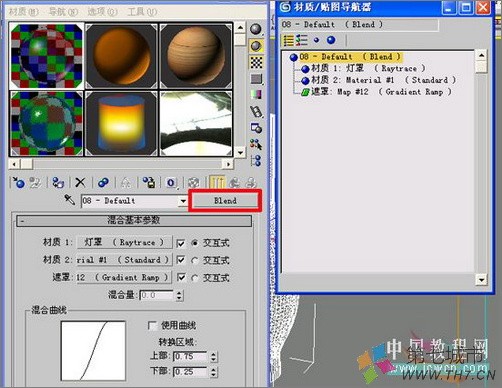This screenshot has width=502, height=388.
Task: Select 交互式 radio button for 材质 2
Action: coord(195,260)
